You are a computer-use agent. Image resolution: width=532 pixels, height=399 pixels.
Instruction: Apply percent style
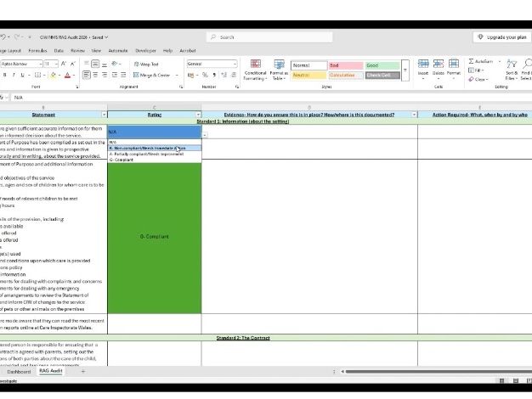pos(205,75)
